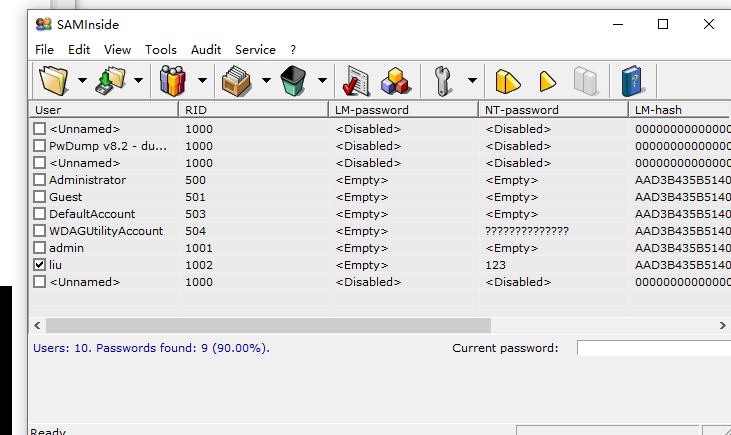Click the delete trash bin icon
Screen dimensions: 731x435
[x=293, y=81]
